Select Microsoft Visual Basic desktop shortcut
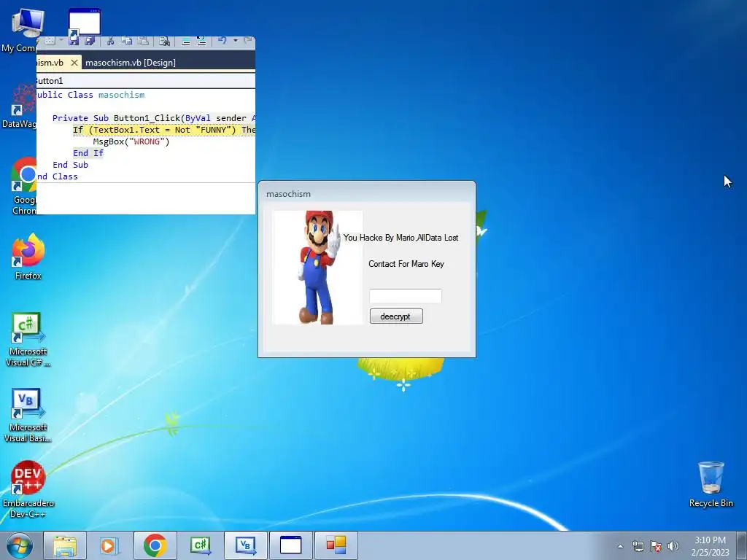 click(x=28, y=415)
